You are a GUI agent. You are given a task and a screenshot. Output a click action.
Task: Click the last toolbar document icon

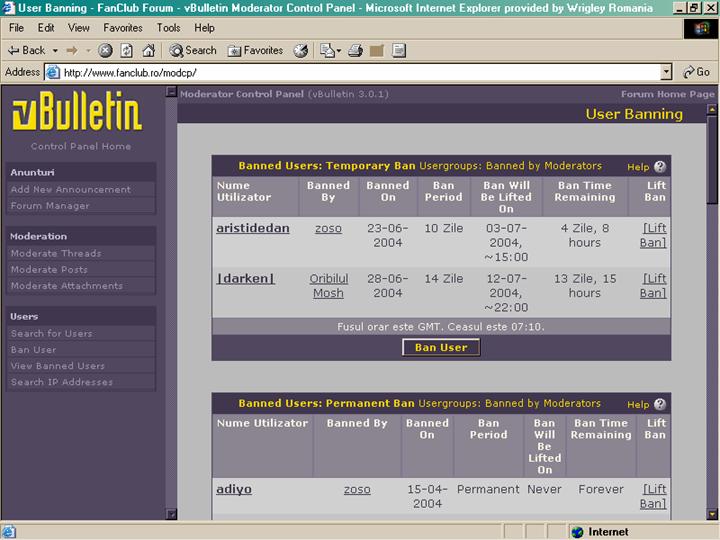(x=399, y=51)
